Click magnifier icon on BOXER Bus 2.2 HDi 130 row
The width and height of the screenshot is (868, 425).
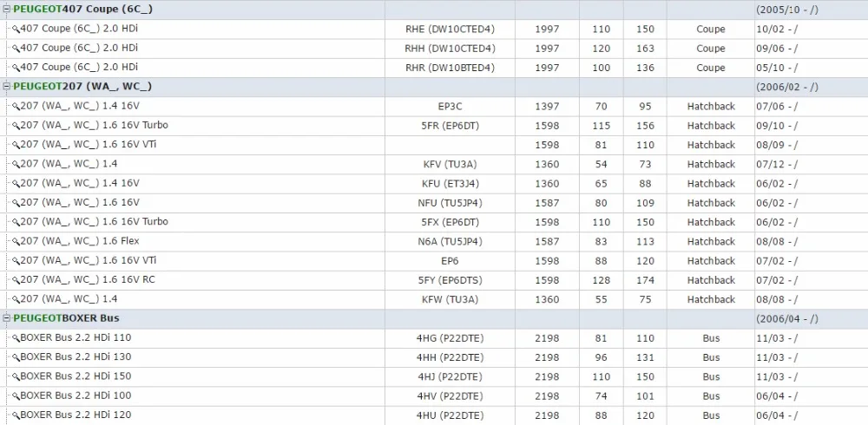(x=16, y=357)
